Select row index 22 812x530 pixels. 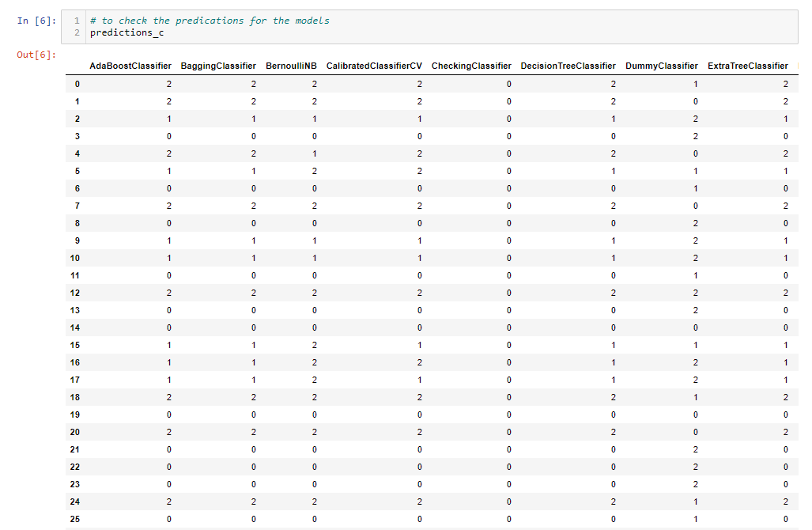coord(75,467)
